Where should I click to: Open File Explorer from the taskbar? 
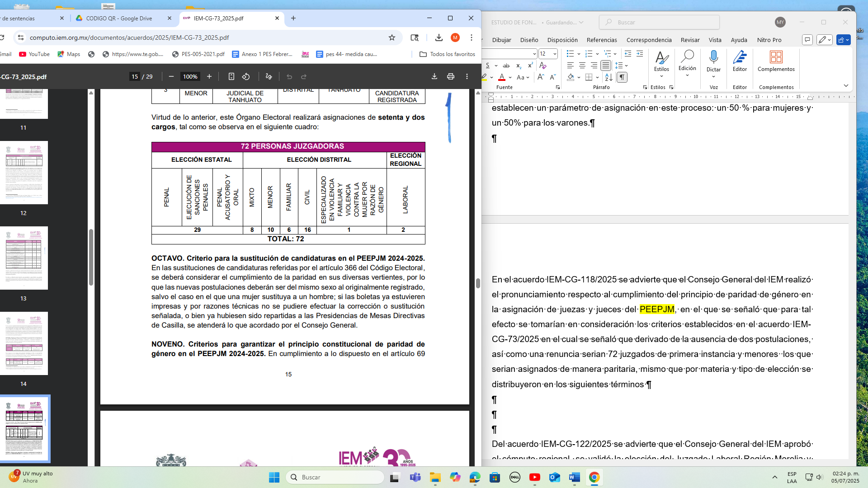coord(435,477)
